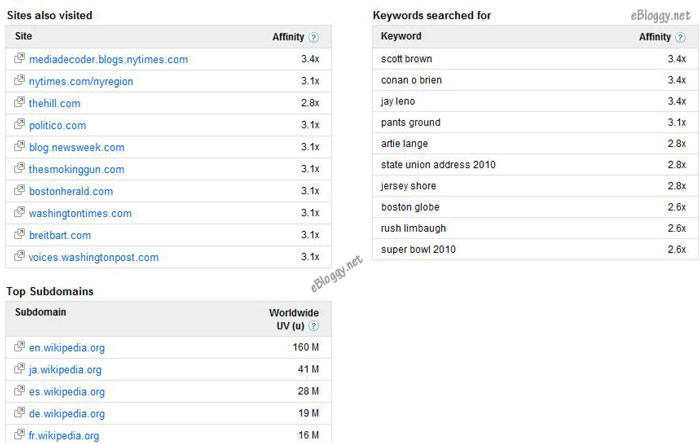Image resolution: width=700 pixels, height=443 pixels.
Task: Click the external-link icon beside thesmokinggun.com
Action: pyautogui.click(x=19, y=168)
